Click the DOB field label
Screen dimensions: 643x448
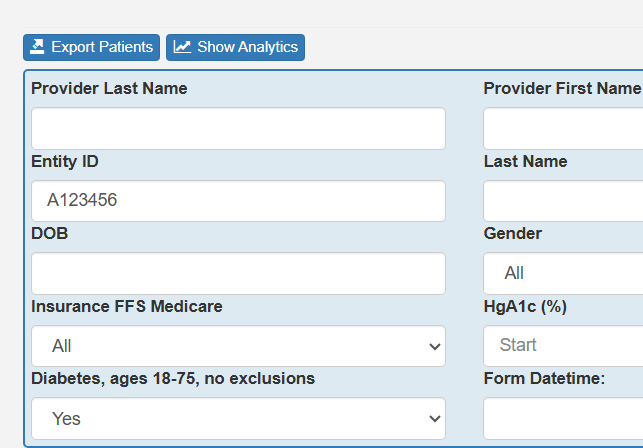click(49, 233)
